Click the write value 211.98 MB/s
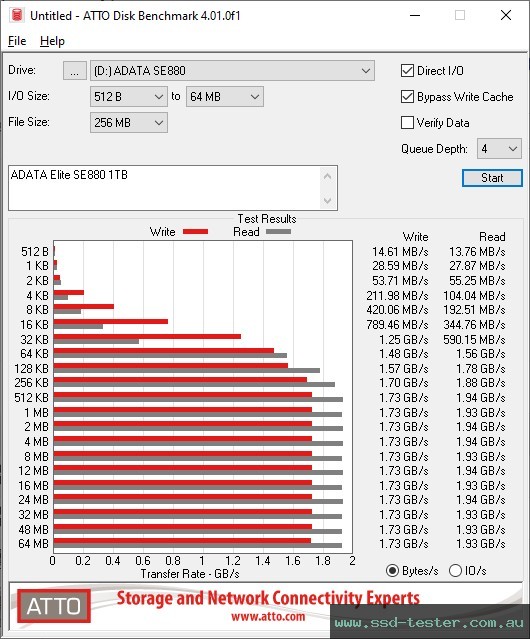 point(397,295)
